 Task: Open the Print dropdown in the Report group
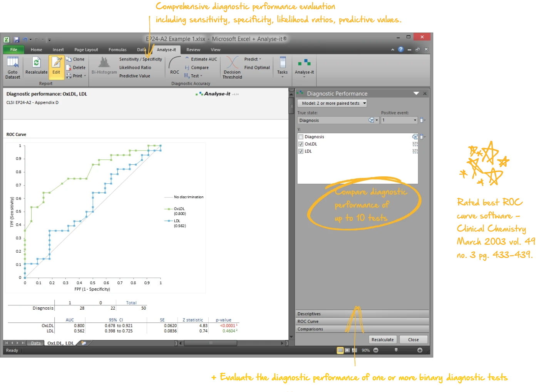pyautogui.click(x=76, y=76)
